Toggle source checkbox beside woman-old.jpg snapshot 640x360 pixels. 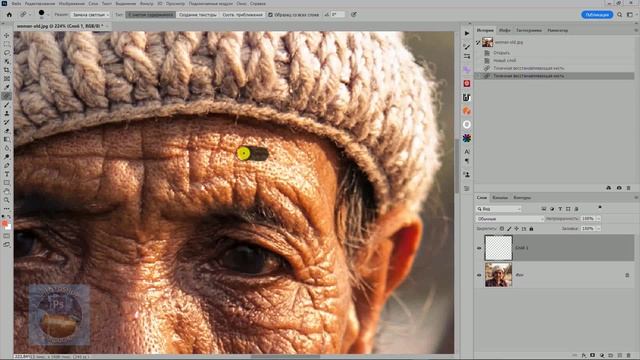pos(478,42)
